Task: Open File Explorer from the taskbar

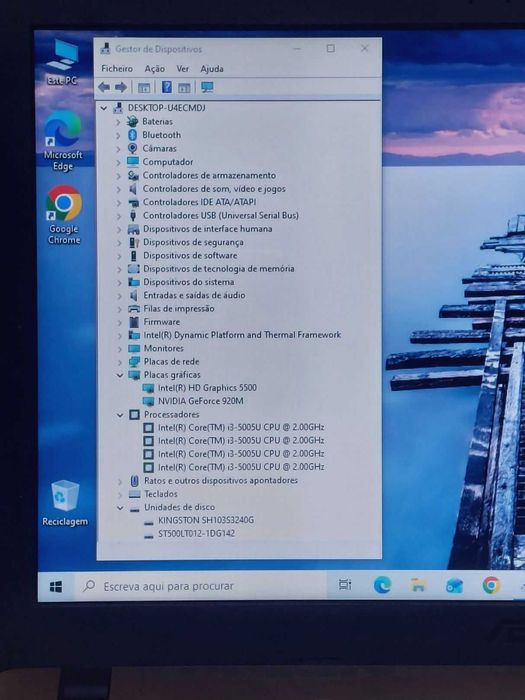Action: click(418, 585)
